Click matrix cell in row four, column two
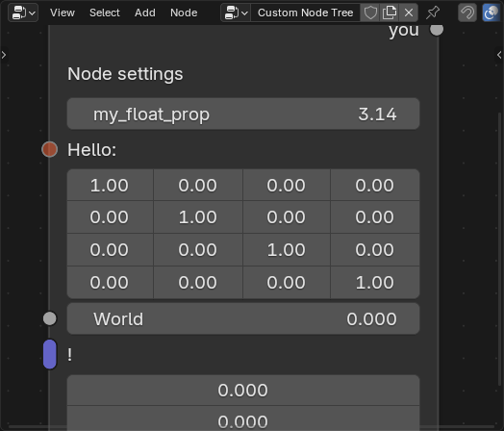 (198, 283)
